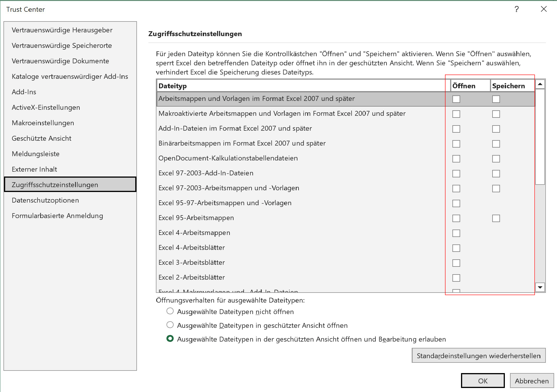This screenshot has height=392, width=557.
Task: Check Öffnen for Excel 4-Arbeitsmappen
Action: click(x=456, y=233)
